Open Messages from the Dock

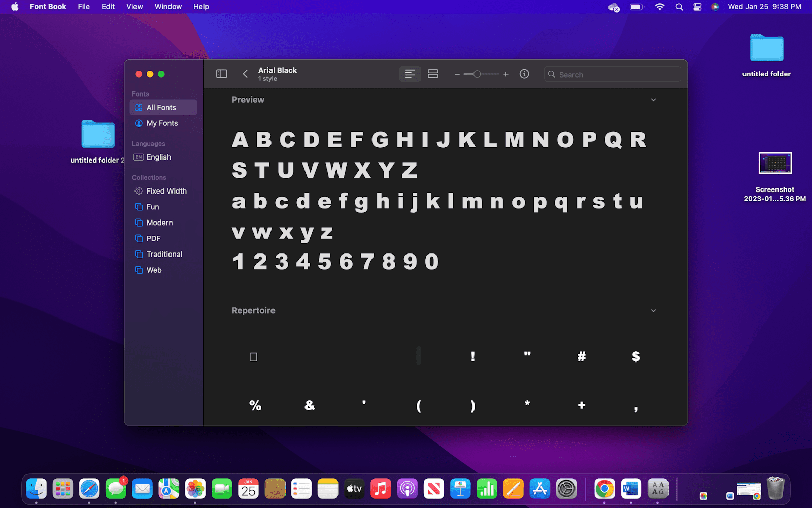point(116,489)
